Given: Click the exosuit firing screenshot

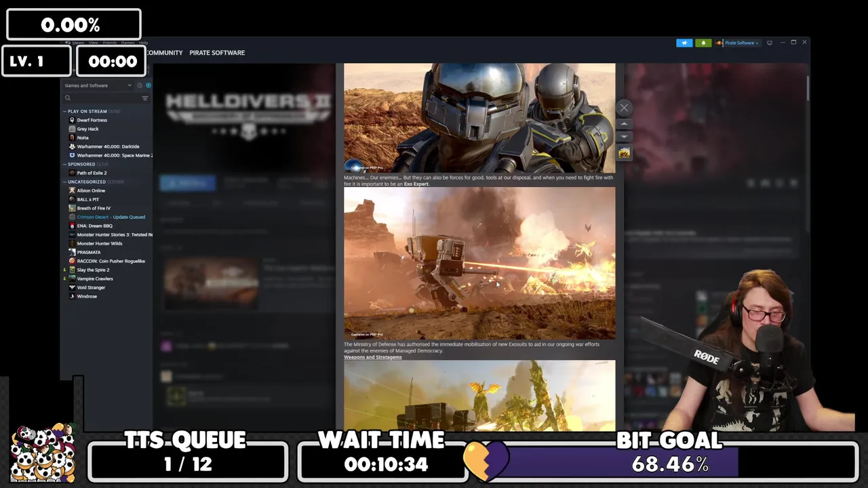Looking at the screenshot, I should point(479,263).
